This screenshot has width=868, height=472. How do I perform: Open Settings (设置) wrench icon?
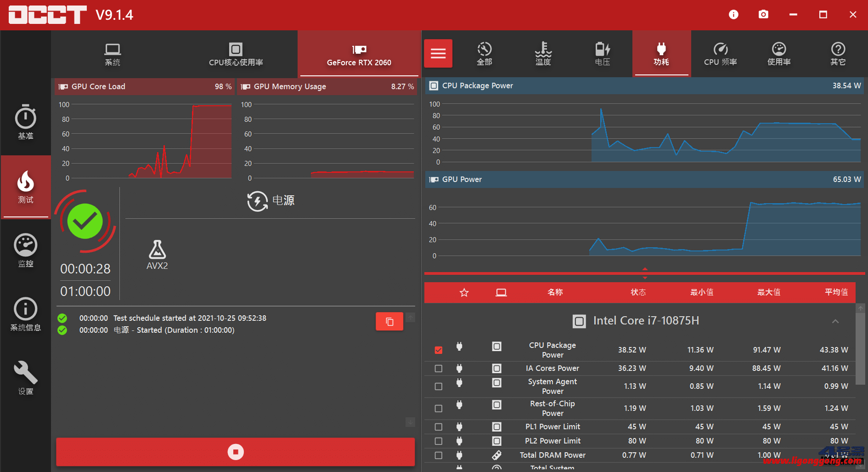pos(26,378)
